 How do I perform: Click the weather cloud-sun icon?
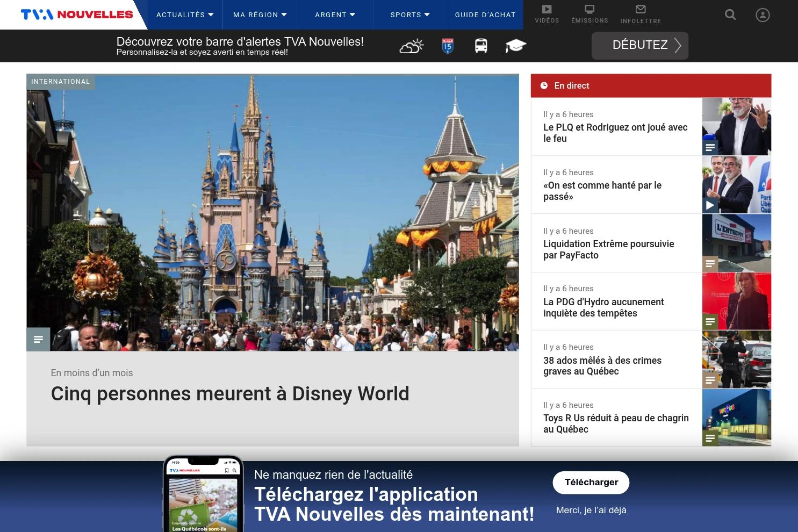click(412, 46)
